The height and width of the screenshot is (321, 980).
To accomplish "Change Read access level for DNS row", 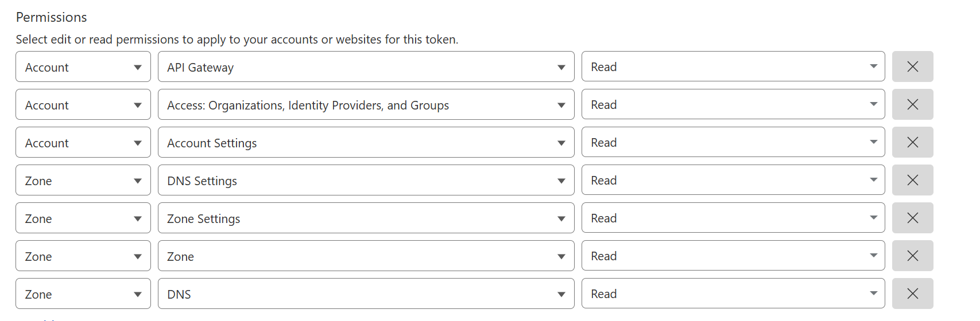I will (733, 294).
